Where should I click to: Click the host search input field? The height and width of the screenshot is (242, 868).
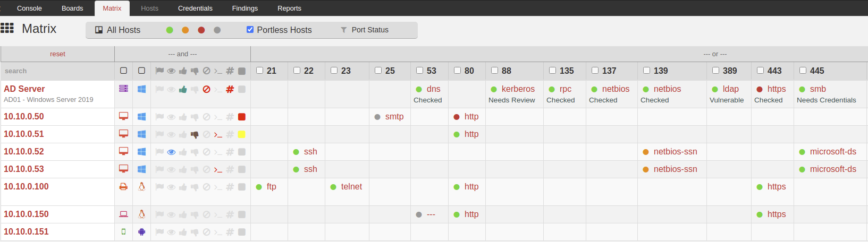point(57,71)
